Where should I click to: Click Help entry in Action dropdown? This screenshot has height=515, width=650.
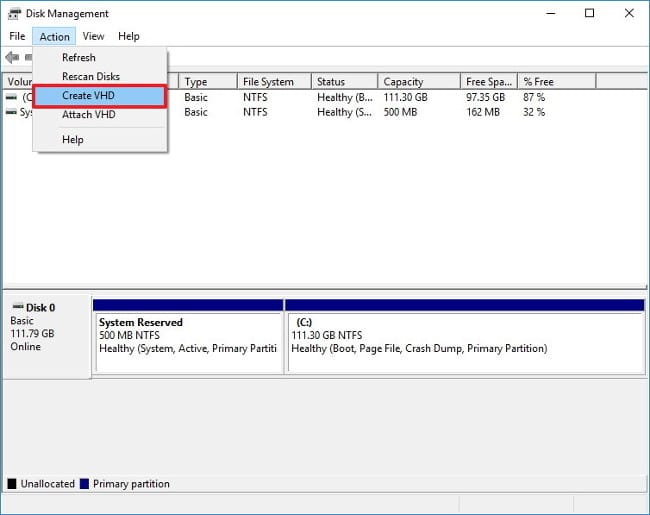point(100,140)
